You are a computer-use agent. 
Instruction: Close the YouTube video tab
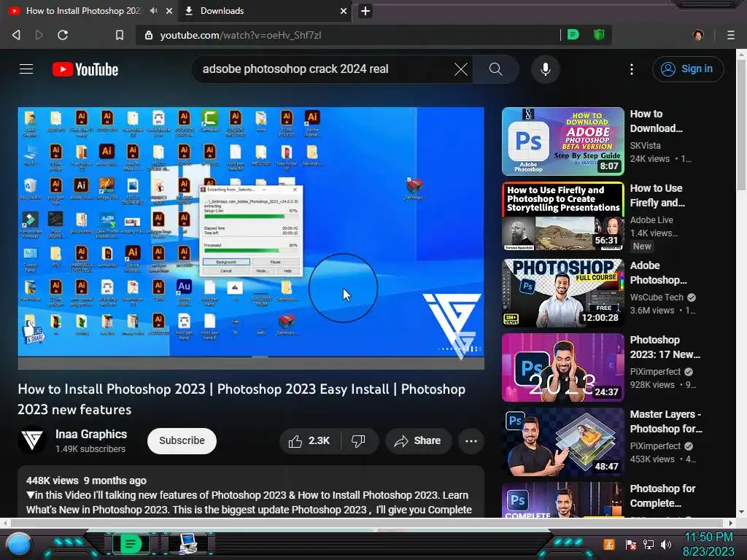[169, 10]
